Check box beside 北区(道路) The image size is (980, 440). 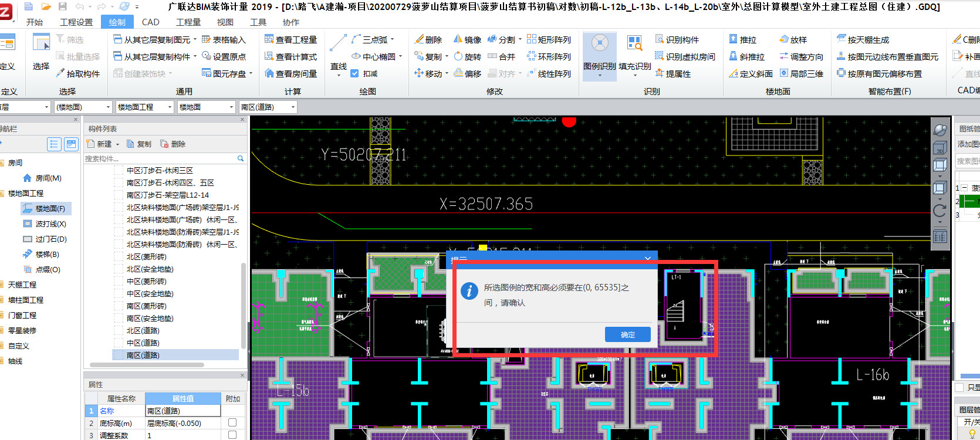[118, 330]
